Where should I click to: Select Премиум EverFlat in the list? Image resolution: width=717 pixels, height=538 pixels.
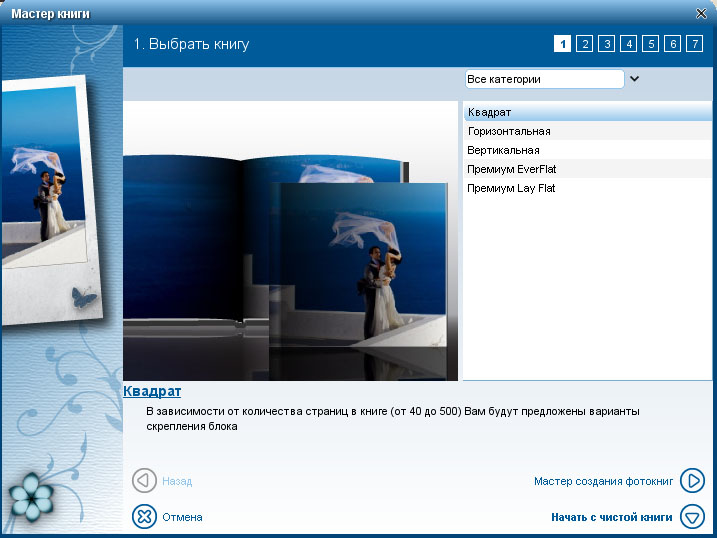click(x=588, y=169)
